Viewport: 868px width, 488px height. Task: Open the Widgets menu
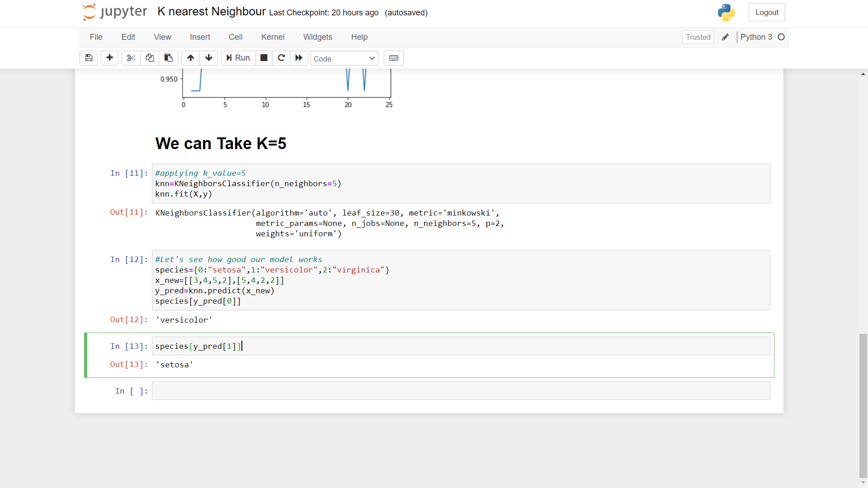click(x=317, y=37)
